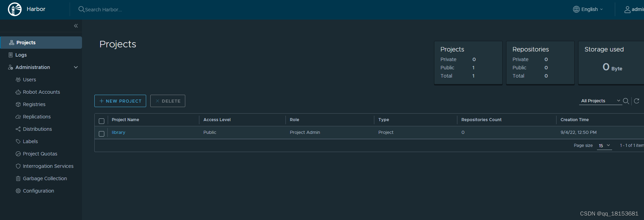644x220 pixels.
Task: Sort by Access Level column
Action: click(x=217, y=120)
